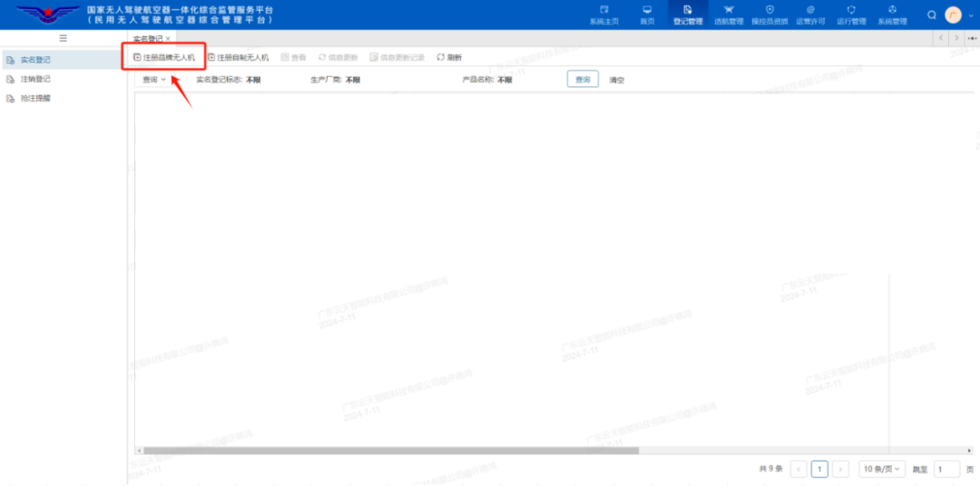Open 系统主页 from the top navigation
The image size is (980, 486).
coord(603,15)
